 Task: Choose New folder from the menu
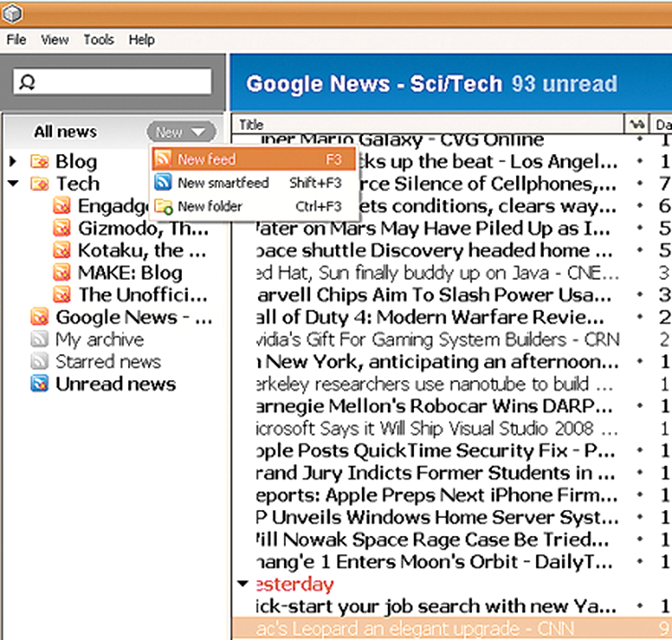pyautogui.click(x=254, y=206)
